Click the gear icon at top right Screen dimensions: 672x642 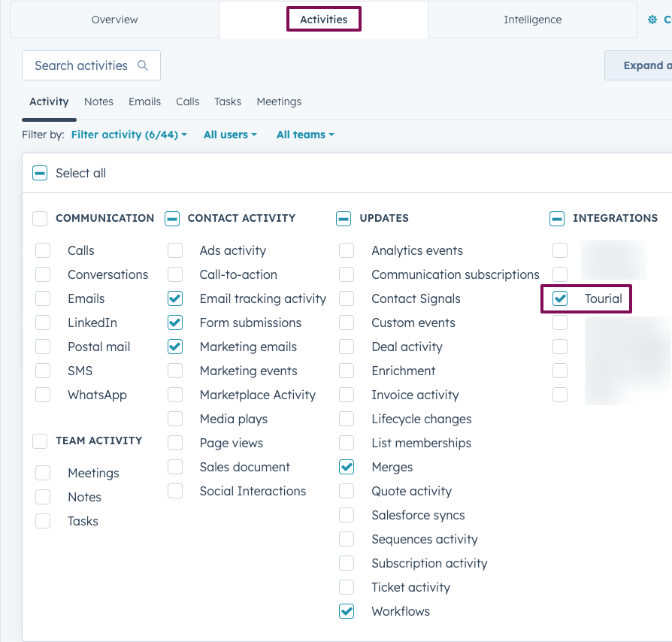pos(652,20)
